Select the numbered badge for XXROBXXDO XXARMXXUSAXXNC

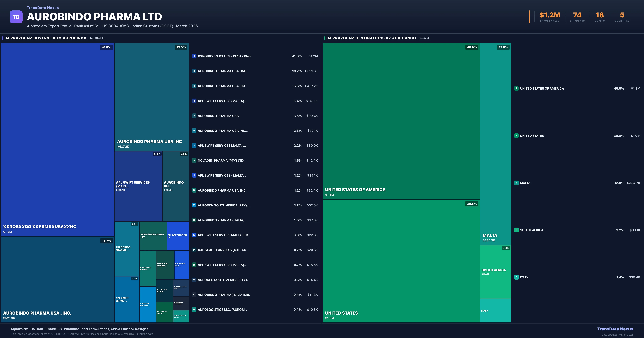click(194, 56)
